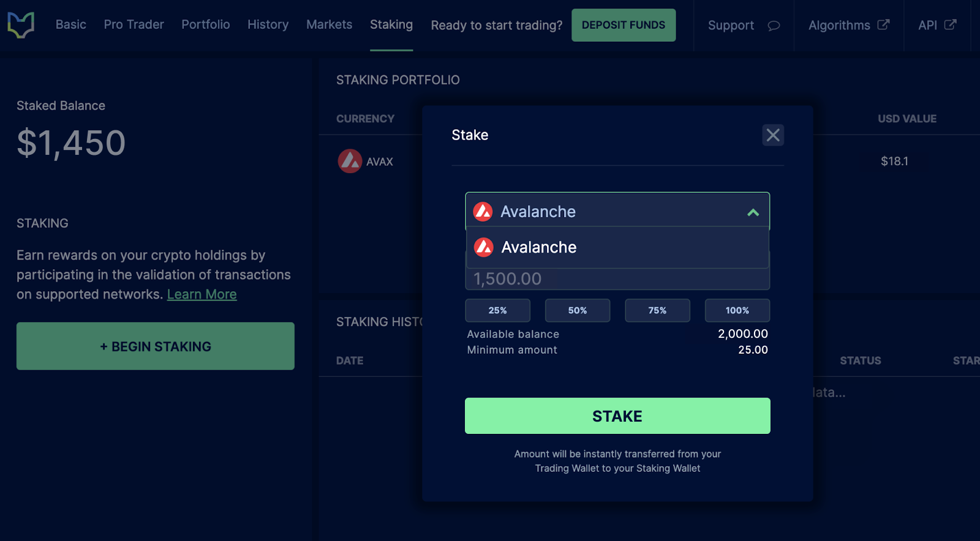This screenshot has width=980, height=541.
Task: Click the API external link icon
Action: pos(950,24)
